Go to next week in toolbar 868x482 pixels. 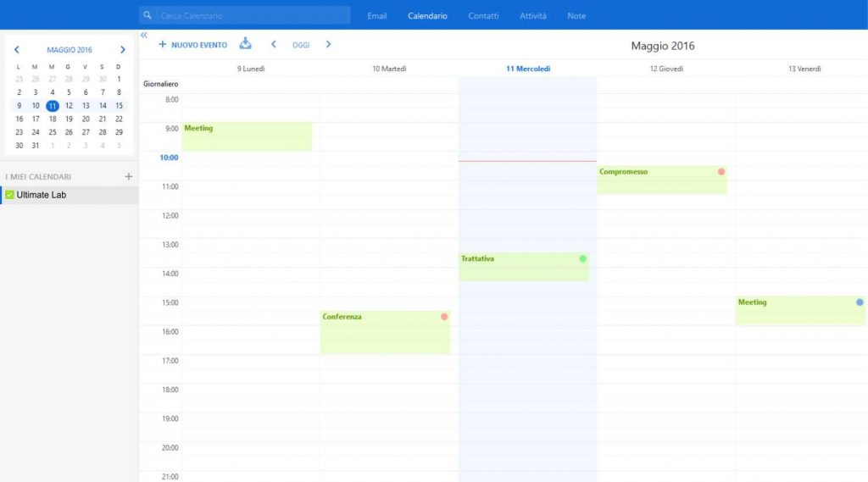[328, 44]
